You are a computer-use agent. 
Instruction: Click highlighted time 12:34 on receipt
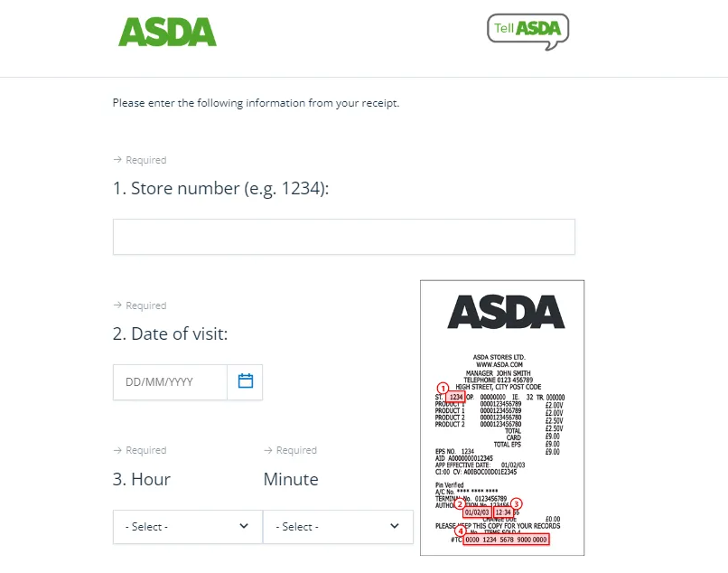(x=503, y=512)
